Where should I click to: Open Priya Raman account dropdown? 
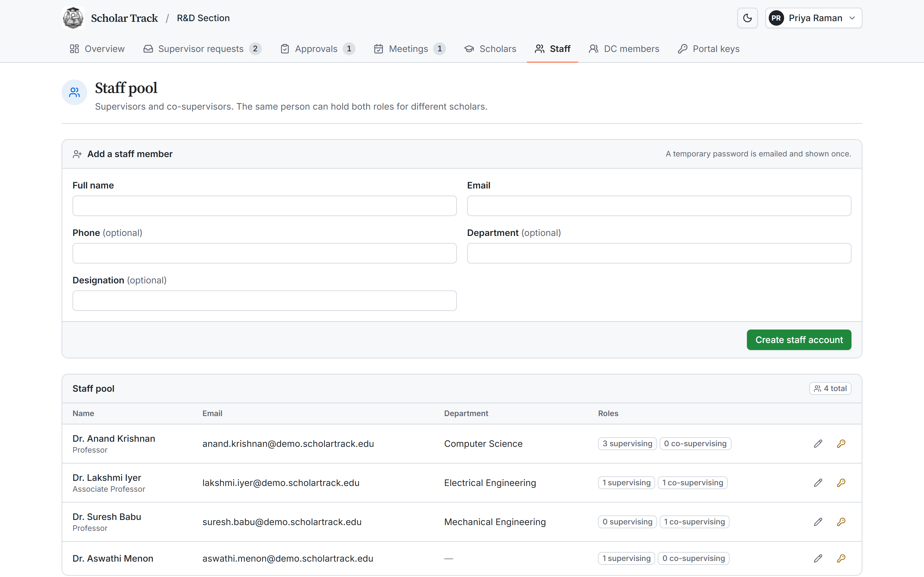813,18
